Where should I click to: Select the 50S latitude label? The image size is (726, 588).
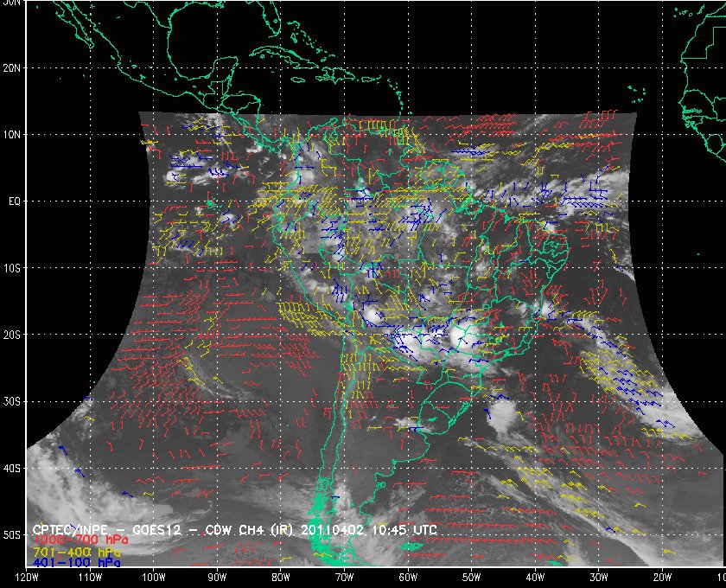coord(13,535)
